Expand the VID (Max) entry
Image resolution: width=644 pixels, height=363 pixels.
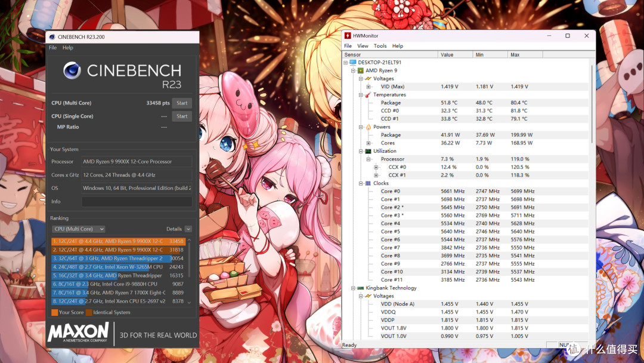tap(369, 87)
